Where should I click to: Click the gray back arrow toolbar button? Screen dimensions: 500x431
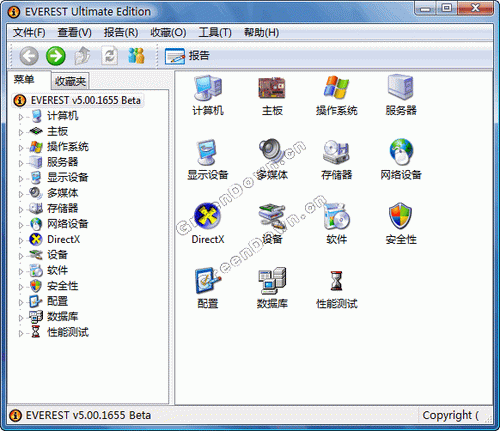[29, 56]
